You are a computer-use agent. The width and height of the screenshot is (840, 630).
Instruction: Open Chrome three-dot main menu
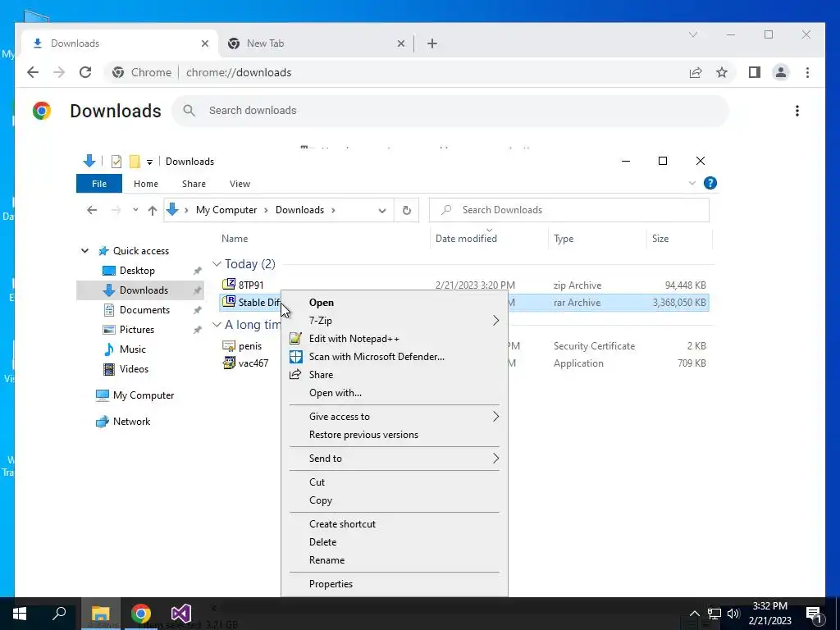point(807,72)
